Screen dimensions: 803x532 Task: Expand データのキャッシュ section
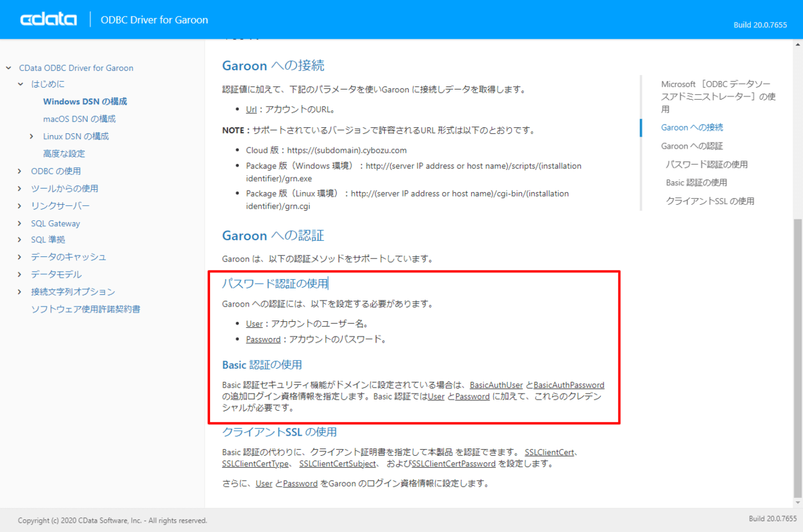(x=21, y=257)
